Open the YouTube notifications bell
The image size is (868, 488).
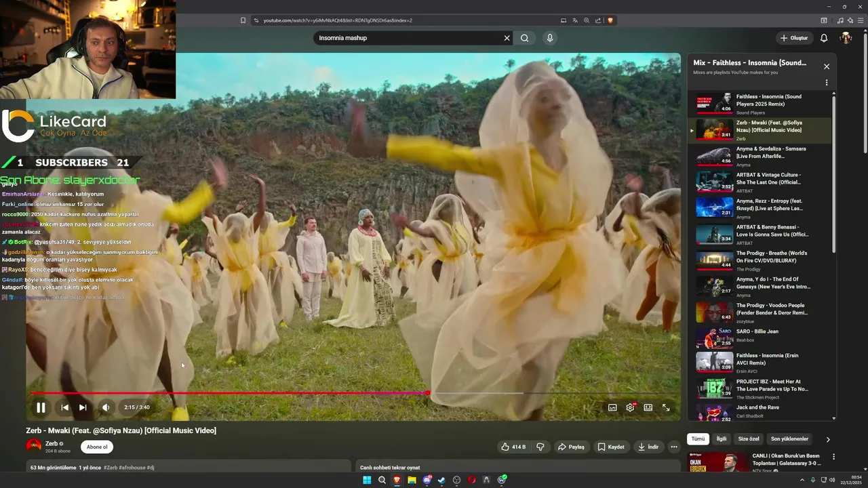[824, 38]
